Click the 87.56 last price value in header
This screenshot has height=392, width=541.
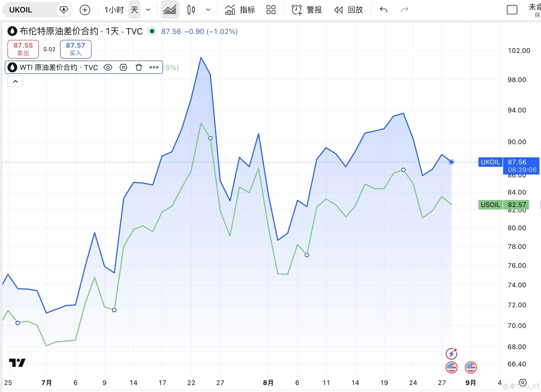[171, 31]
